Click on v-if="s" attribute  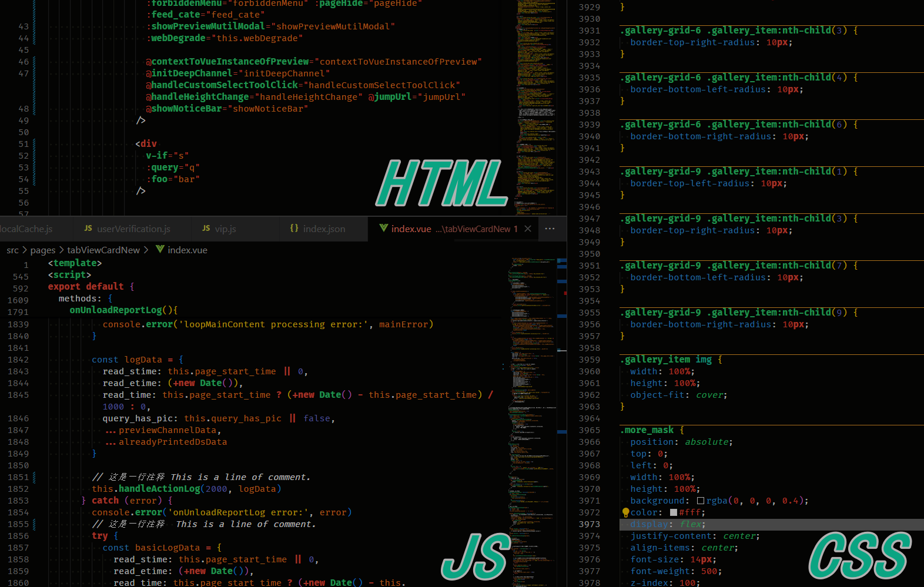tap(168, 156)
